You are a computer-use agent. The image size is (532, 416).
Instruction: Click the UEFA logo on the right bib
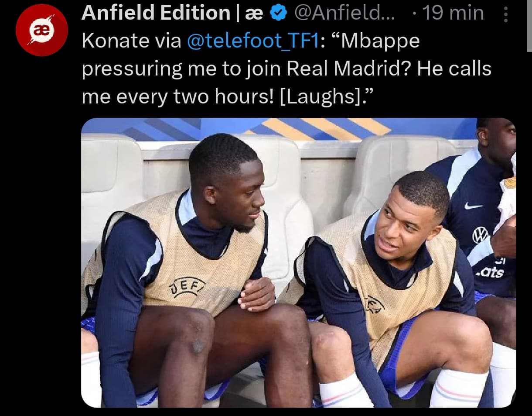point(374,304)
